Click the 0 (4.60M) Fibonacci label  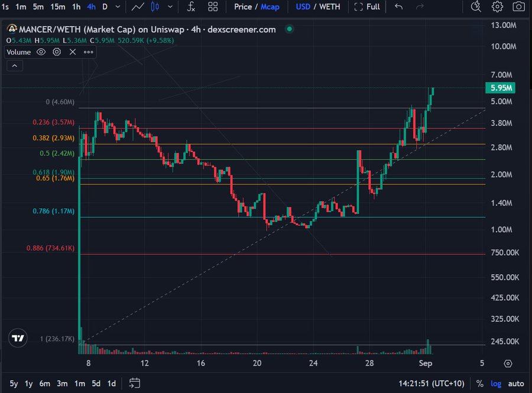click(x=60, y=102)
